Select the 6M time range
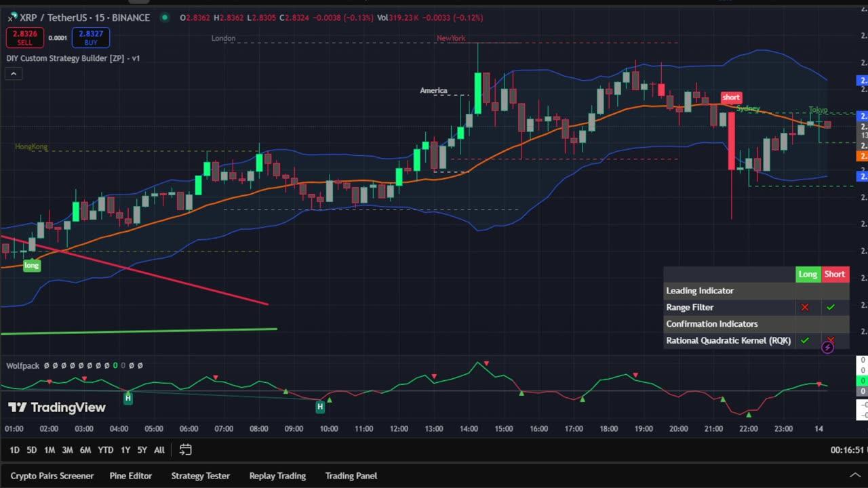 85,450
